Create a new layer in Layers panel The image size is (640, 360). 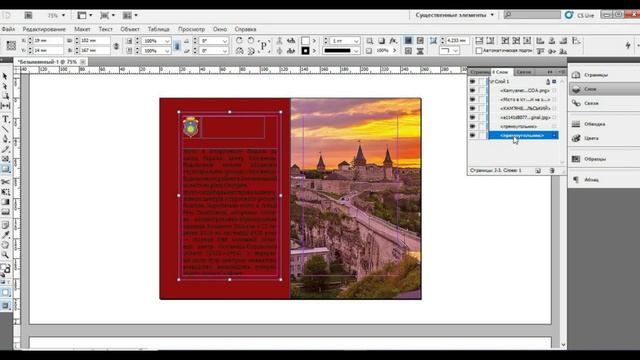point(538,171)
